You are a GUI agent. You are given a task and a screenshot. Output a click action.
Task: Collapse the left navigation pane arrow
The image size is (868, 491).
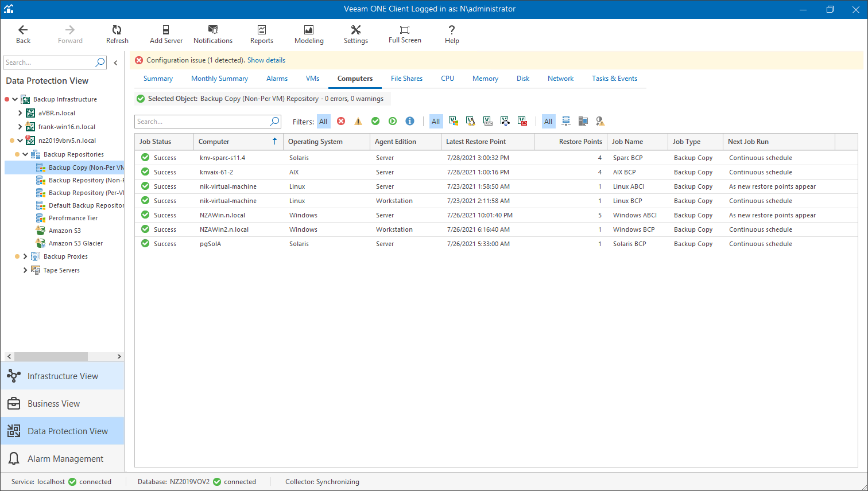(115, 63)
